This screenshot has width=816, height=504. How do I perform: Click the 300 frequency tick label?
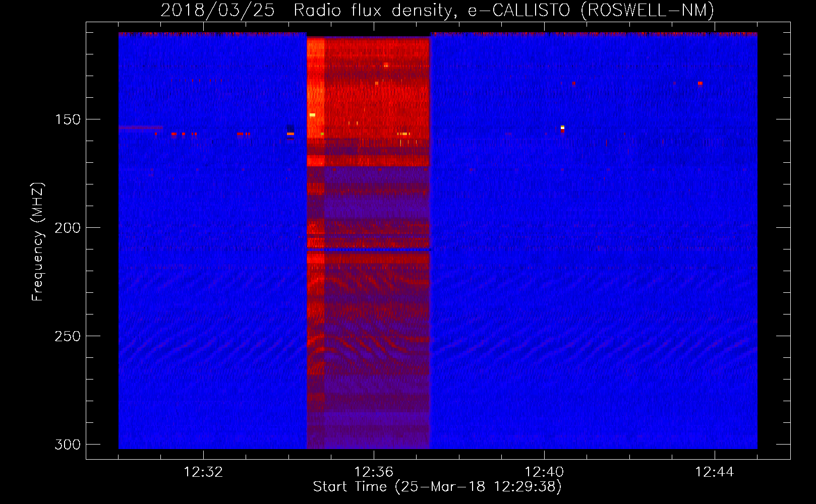[x=68, y=445]
